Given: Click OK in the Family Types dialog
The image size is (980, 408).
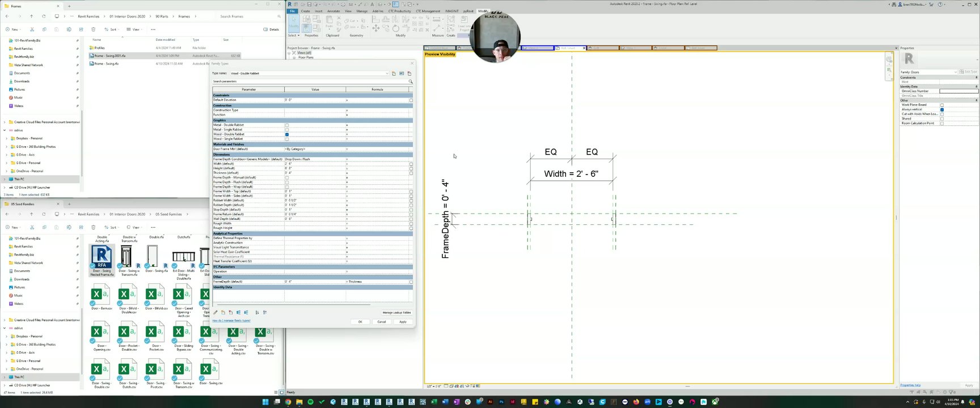Looking at the screenshot, I should (x=360, y=322).
